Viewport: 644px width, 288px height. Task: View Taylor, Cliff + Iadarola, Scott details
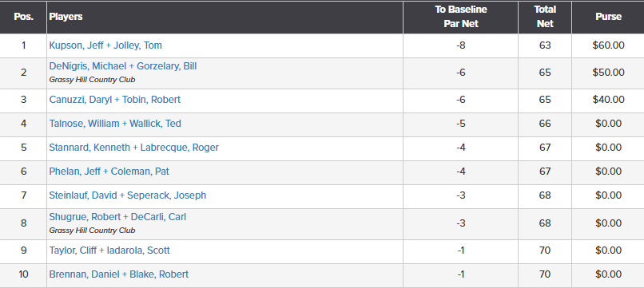pyautogui.click(x=109, y=251)
